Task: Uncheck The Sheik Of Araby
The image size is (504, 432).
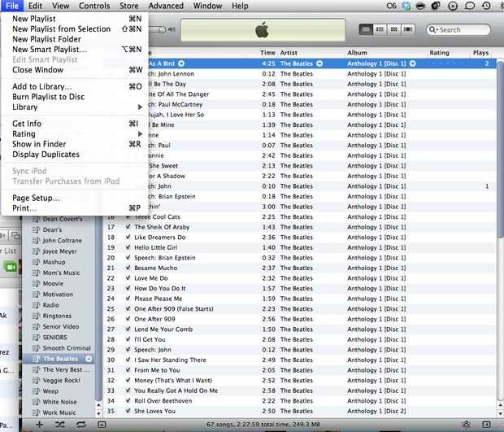Action: coord(128,227)
